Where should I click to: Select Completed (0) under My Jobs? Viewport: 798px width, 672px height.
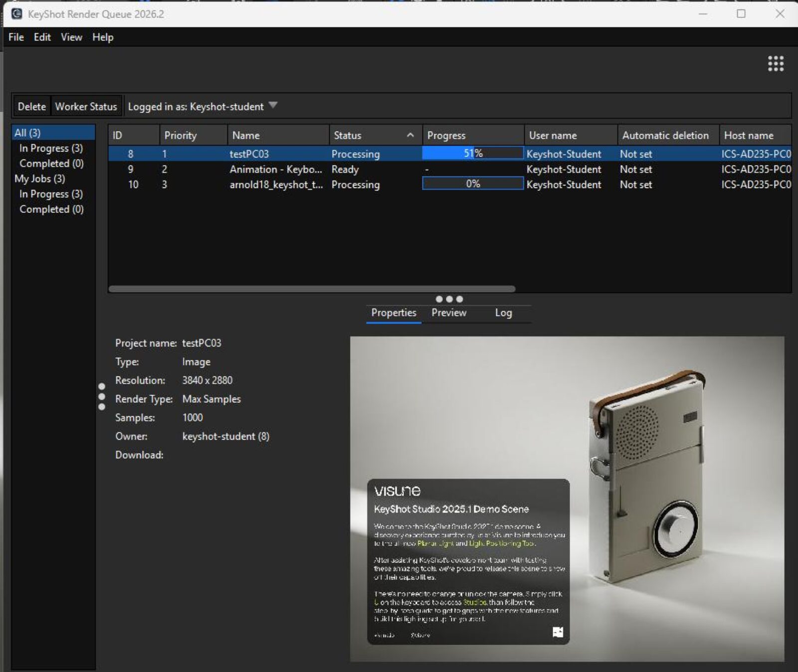coord(51,209)
